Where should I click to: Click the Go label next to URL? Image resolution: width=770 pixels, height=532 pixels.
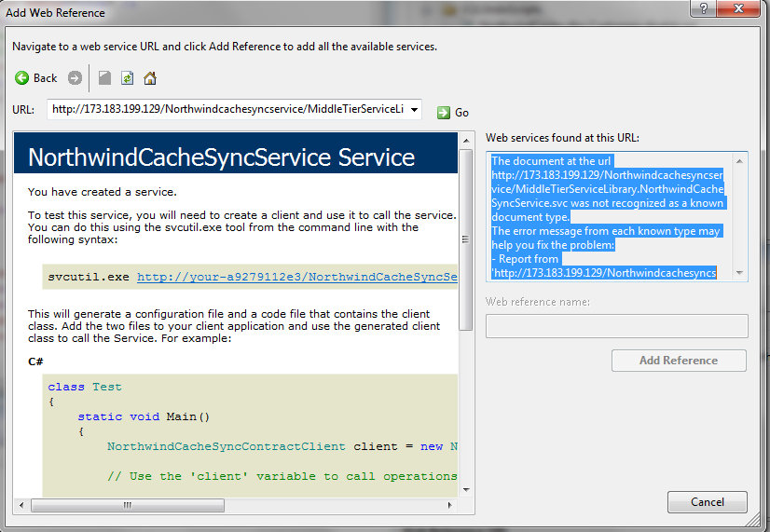[461, 113]
